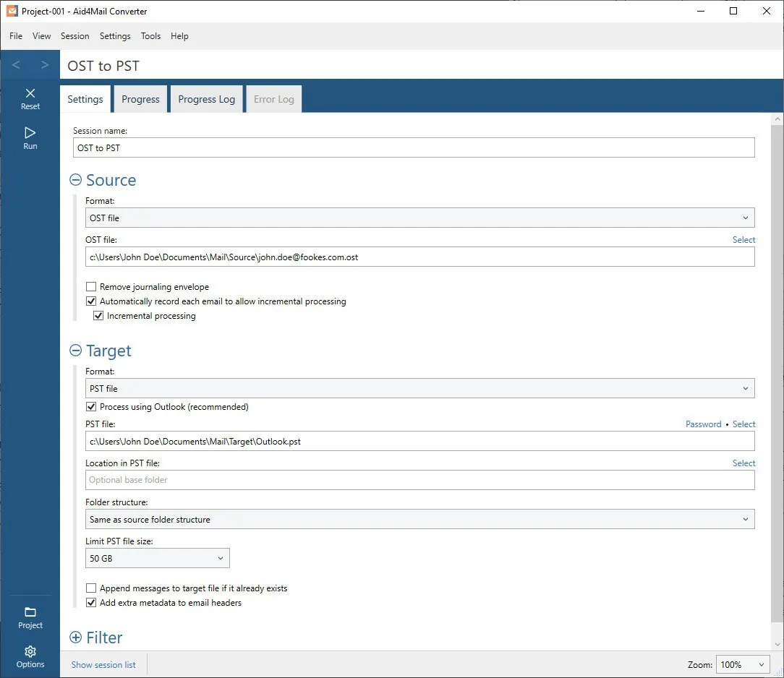
Task: Enable Append messages to target file checkbox
Action: click(x=91, y=588)
